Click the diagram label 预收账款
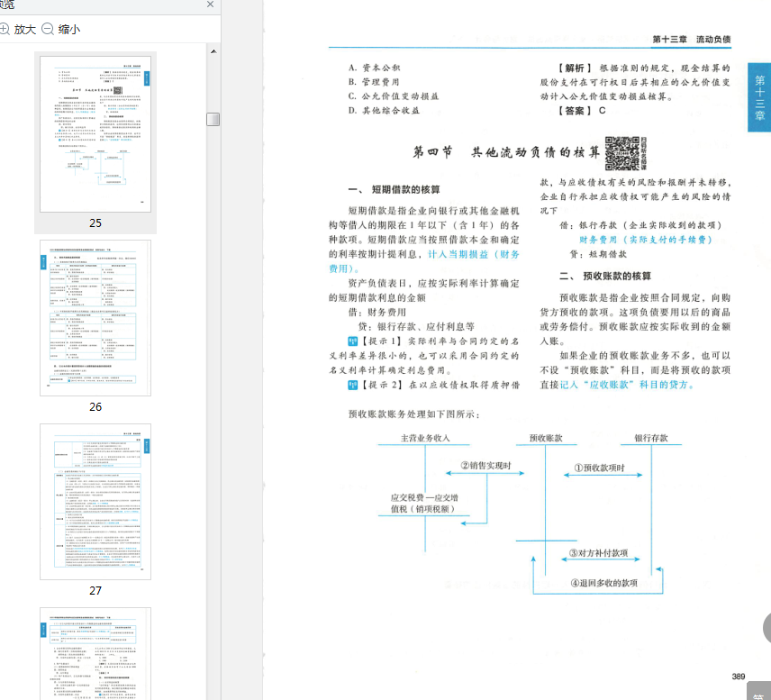771x700 pixels. [x=546, y=438]
